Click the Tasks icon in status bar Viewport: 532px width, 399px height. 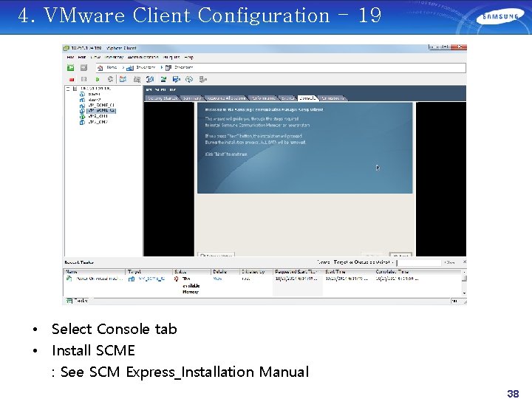tap(69, 301)
